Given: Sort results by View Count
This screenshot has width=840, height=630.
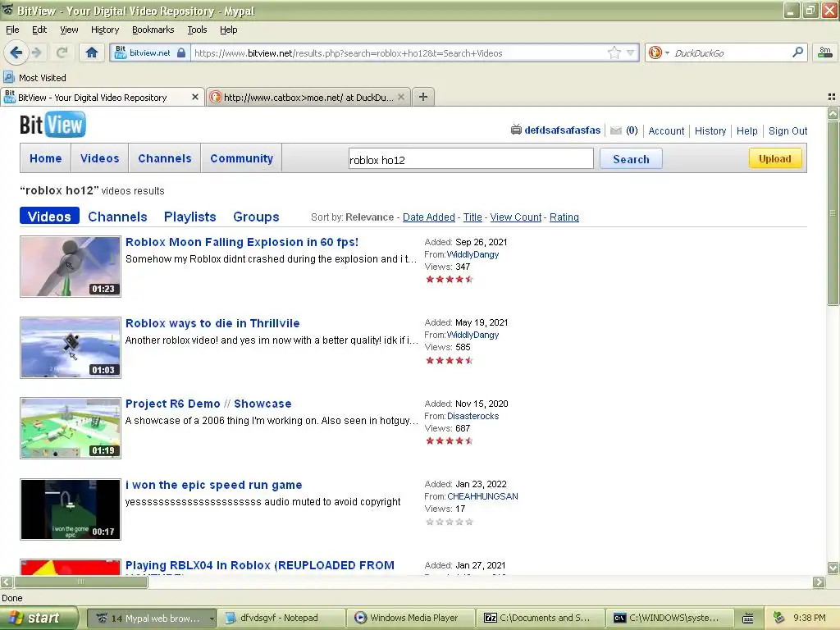Looking at the screenshot, I should pyautogui.click(x=516, y=217).
